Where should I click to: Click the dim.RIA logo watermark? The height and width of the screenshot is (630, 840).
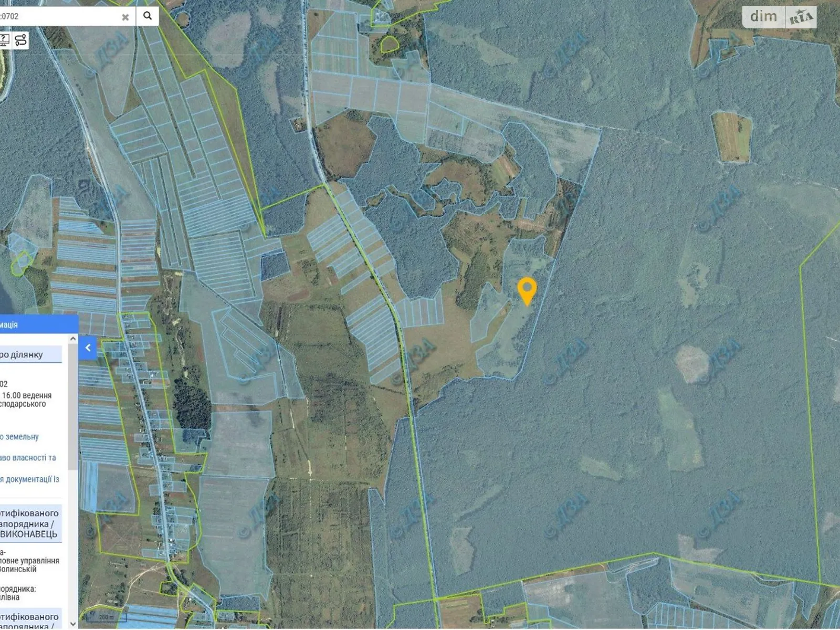(780, 17)
